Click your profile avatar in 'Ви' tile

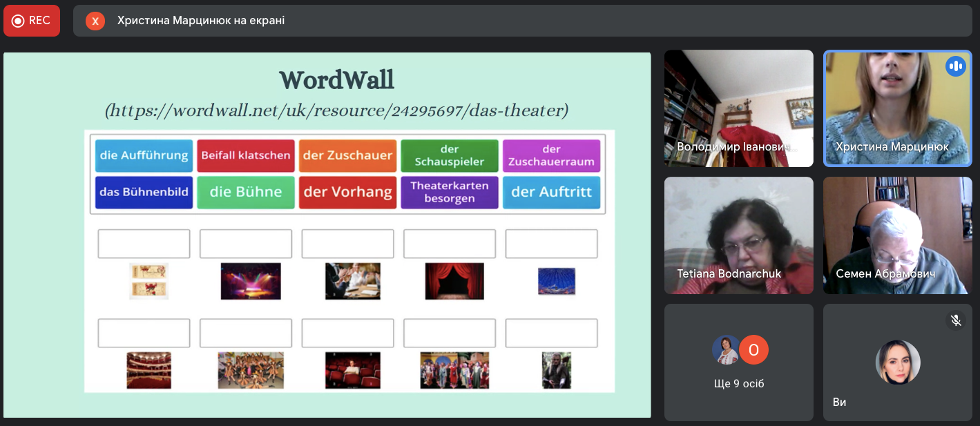[x=897, y=362]
